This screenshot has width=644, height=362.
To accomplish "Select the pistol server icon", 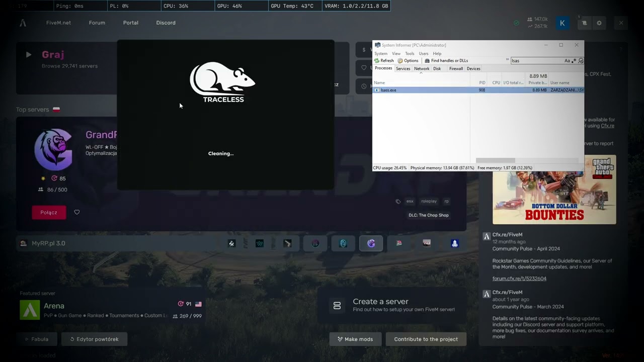I will point(287,243).
